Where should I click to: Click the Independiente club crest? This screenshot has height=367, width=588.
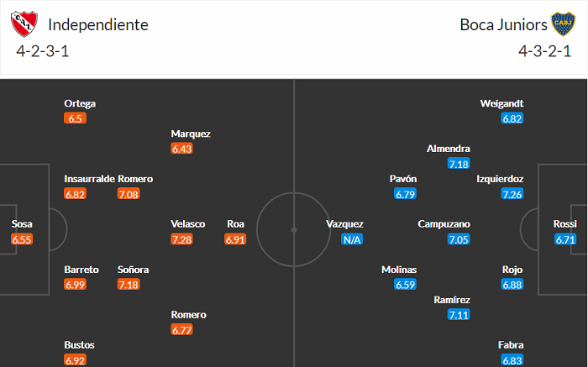pos(24,24)
